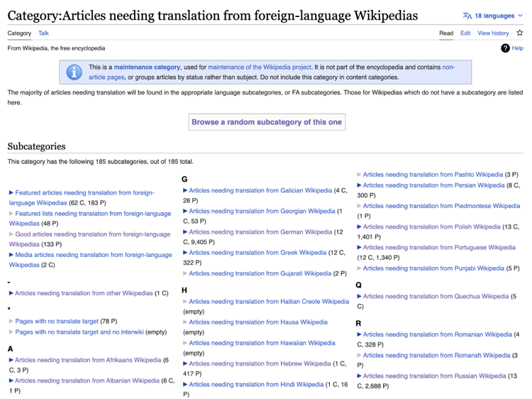Click the blue info icon in the notice
The width and height of the screenshot is (532, 399).
pos(74,72)
